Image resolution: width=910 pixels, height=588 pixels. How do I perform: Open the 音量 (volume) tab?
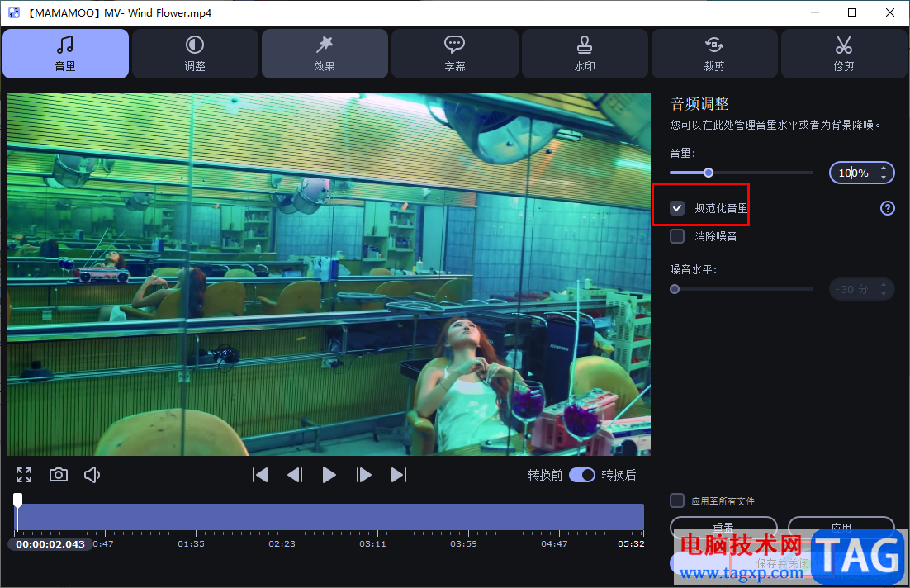[65, 54]
